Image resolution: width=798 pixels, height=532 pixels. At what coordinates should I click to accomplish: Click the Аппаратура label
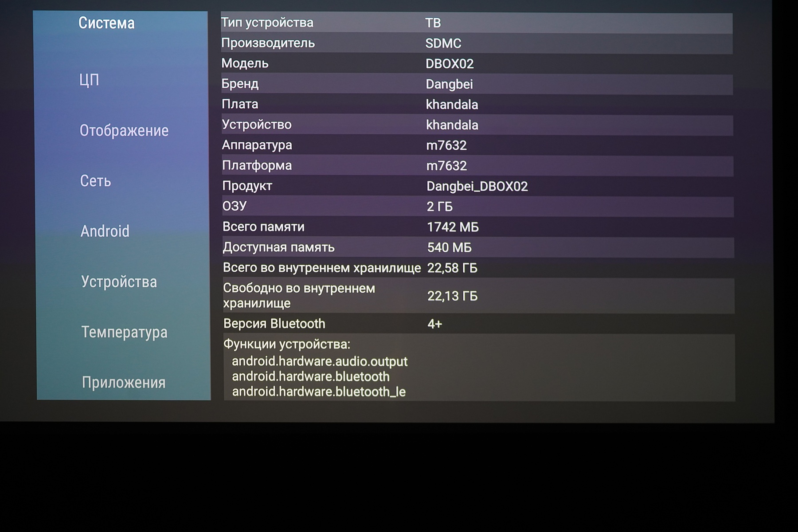point(257,145)
